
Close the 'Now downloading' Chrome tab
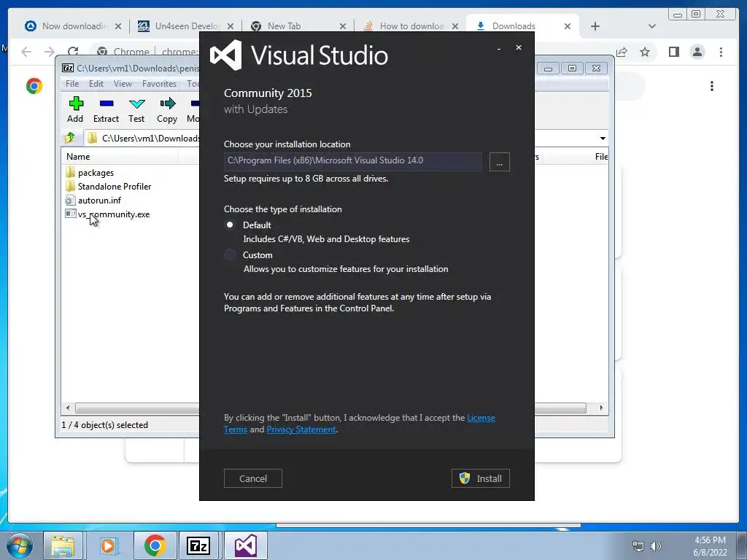pos(118,26)
